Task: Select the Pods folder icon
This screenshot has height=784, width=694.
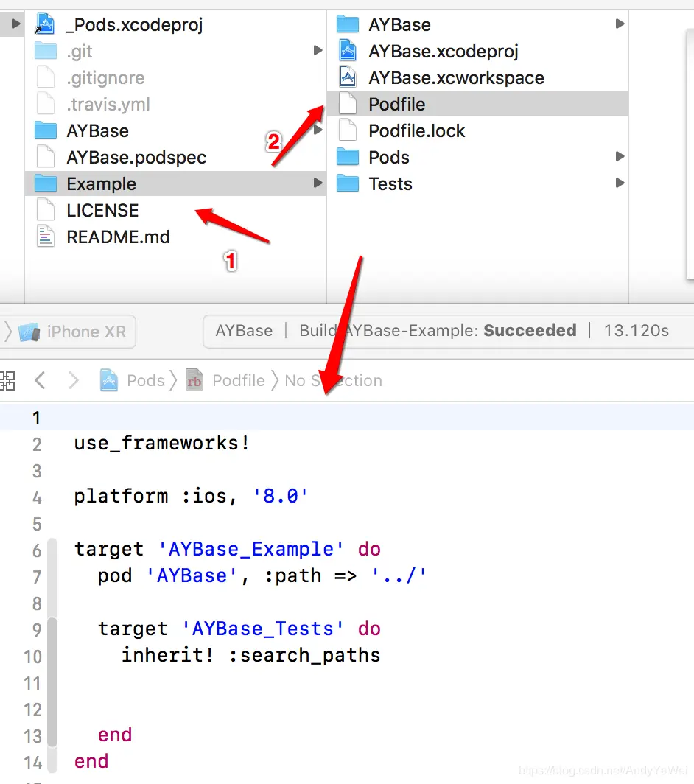Action: [x=348, y=157]
